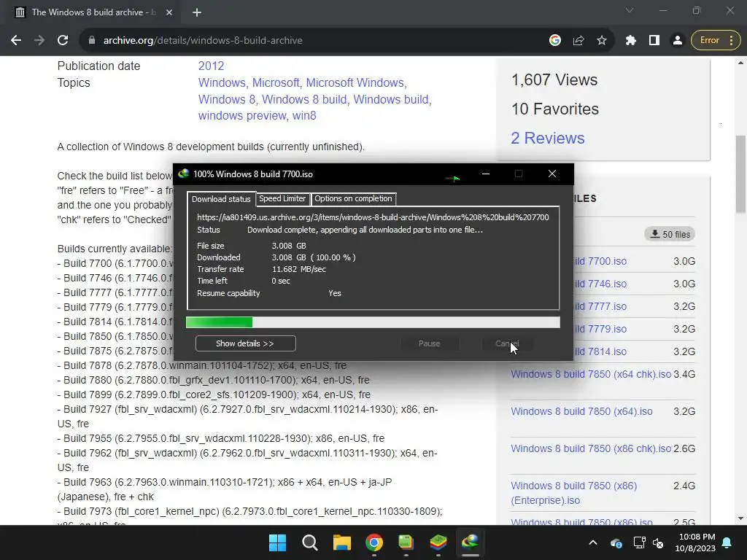747x560 pixels.
Task: Open the Windows Start menu
Action: 277,542
